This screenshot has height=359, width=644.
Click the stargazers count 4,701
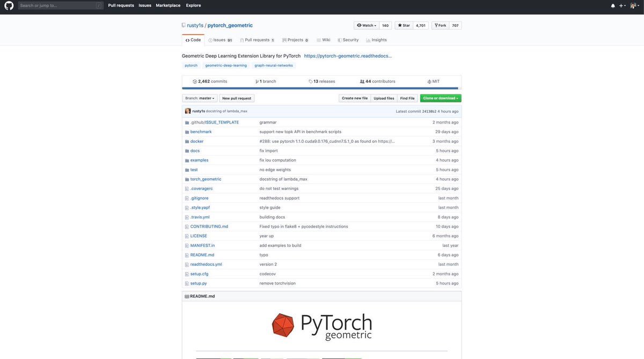pyautogui.click(x=421, y=25)
